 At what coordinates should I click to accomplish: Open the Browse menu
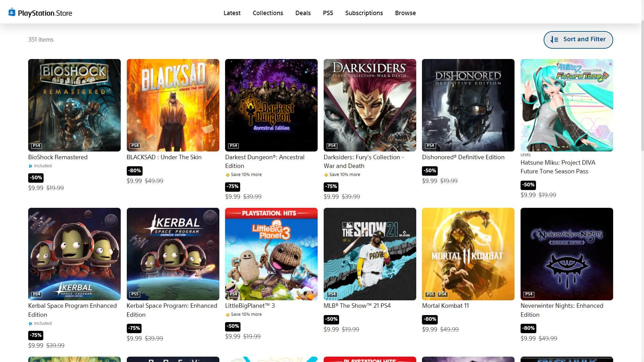[405, 13]
